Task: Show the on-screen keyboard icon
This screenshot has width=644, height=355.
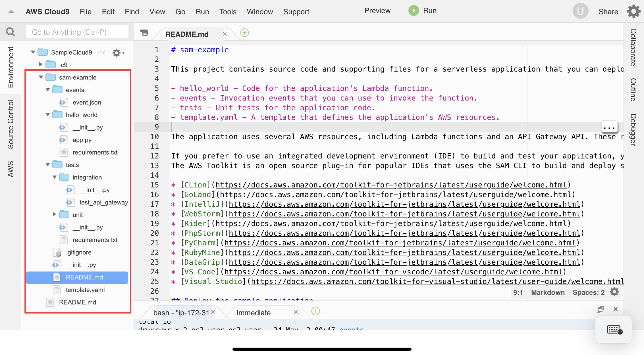Action: (613, 329)
